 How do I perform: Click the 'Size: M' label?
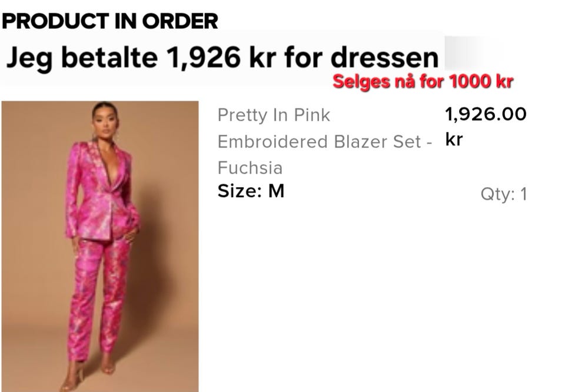251,191
